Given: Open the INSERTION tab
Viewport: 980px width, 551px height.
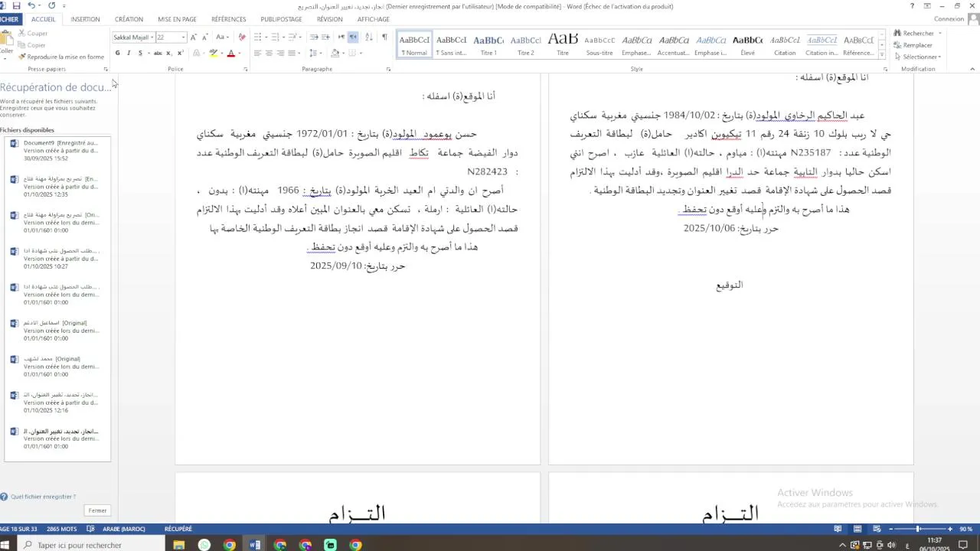Looking at the screenshot, I should (85, 19).
